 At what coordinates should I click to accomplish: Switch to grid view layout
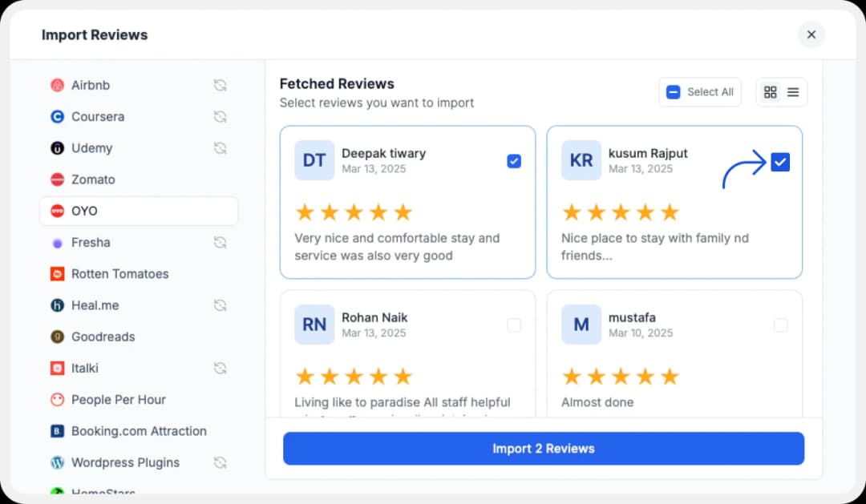click(x=770, y=91)
